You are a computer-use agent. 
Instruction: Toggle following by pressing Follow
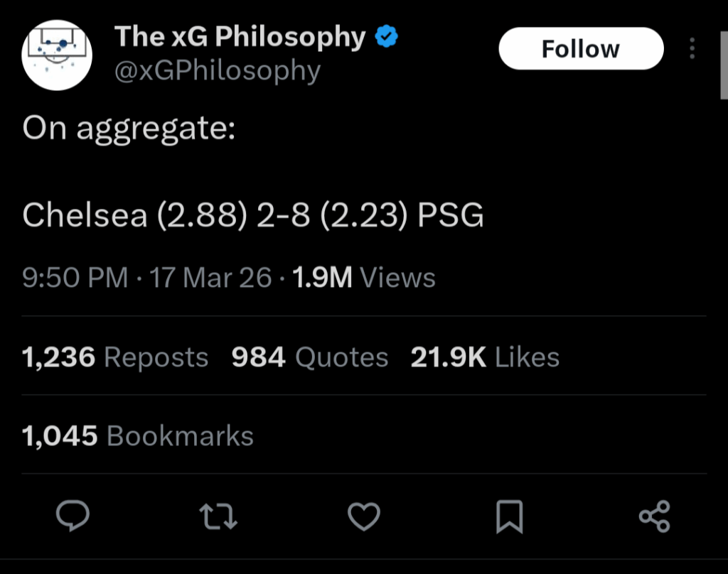[x=580, y=48]
